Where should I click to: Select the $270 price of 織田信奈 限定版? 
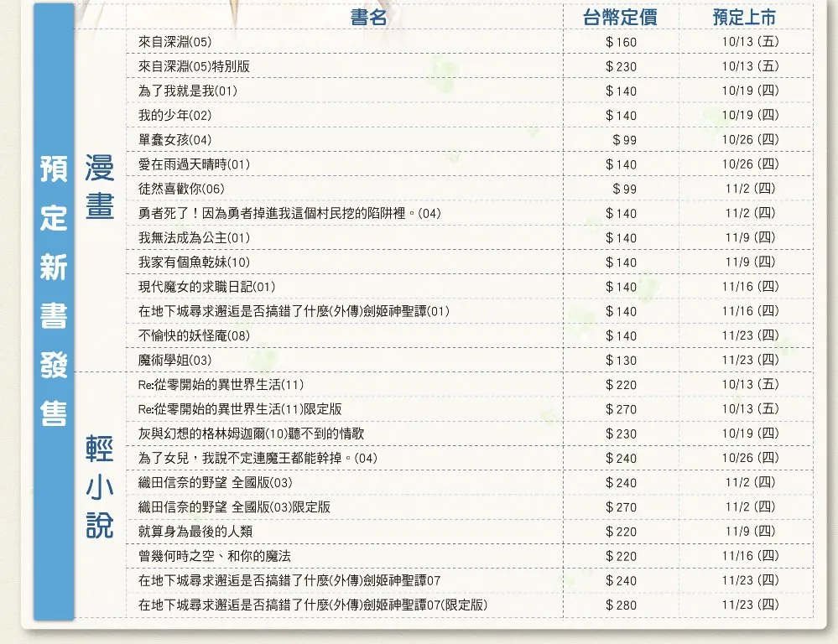(x=621, y=507)
